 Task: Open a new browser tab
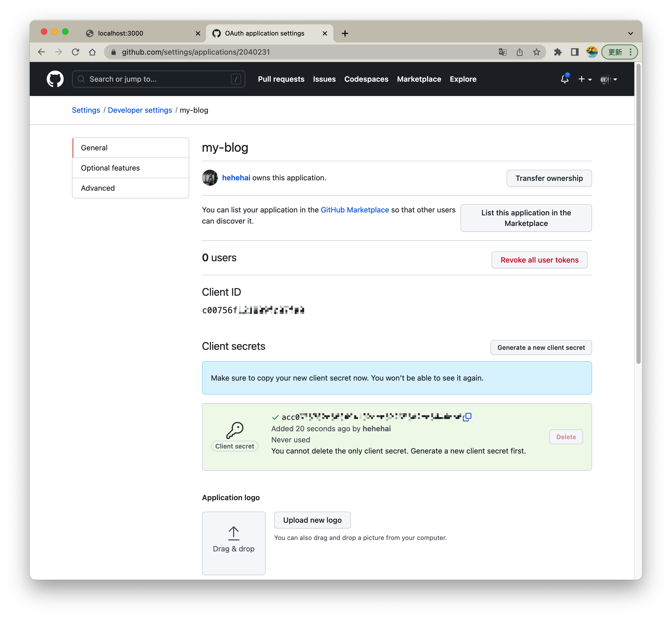[345, 33]
